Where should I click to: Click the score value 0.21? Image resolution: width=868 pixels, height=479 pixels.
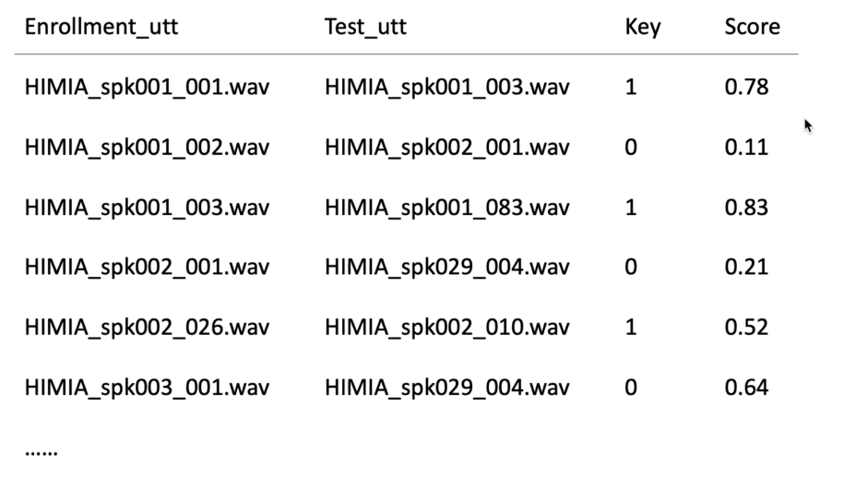[746, 268]
